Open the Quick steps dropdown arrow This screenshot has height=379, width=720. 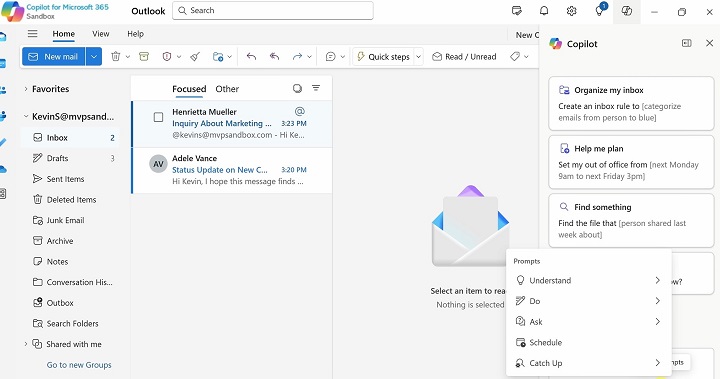coord(418,57)
